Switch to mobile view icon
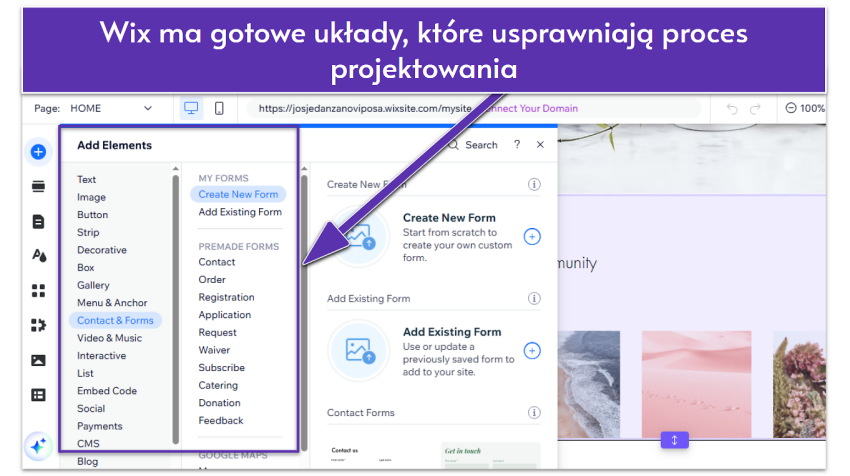Viewport: 850px width, 476px height. 219,108
